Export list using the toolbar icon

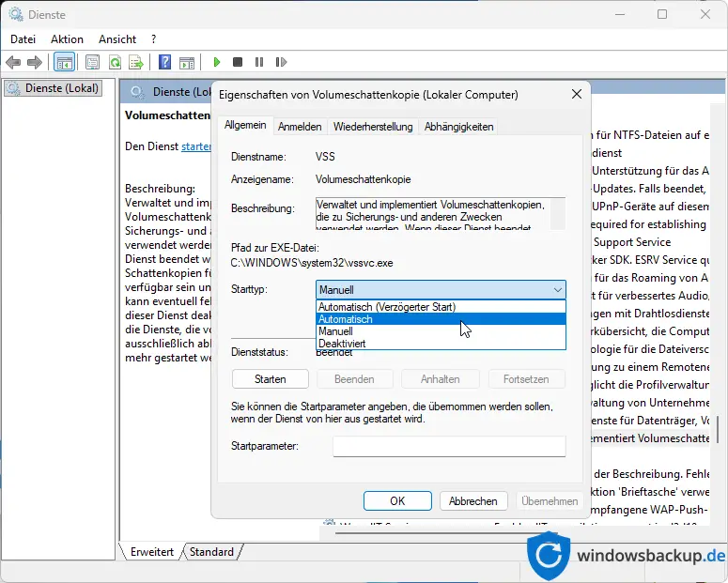[x=136, y=62]
